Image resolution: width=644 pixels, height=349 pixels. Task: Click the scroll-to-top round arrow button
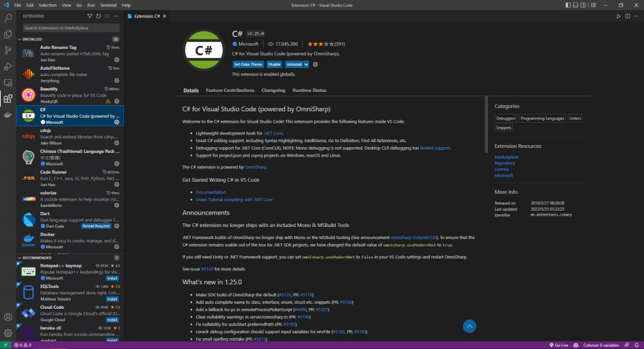tap(469, 326)
